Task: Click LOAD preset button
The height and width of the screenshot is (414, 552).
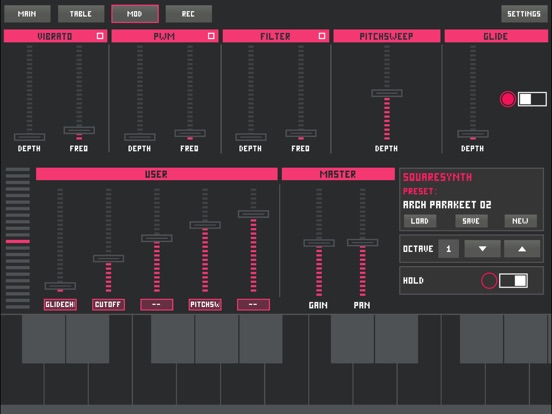Action: [420, 221]
